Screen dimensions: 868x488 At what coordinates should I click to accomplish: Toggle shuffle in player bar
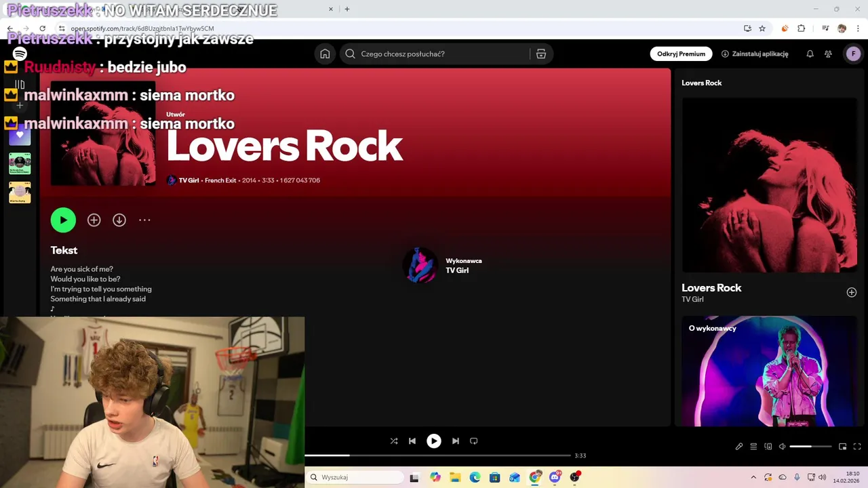point(394,441)
